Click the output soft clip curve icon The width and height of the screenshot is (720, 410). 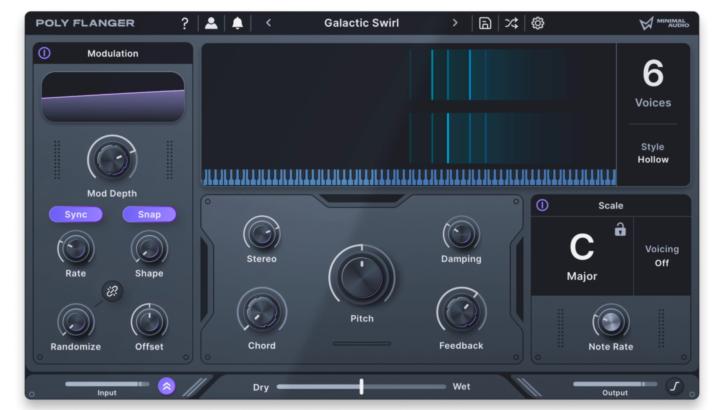(675, 386)
